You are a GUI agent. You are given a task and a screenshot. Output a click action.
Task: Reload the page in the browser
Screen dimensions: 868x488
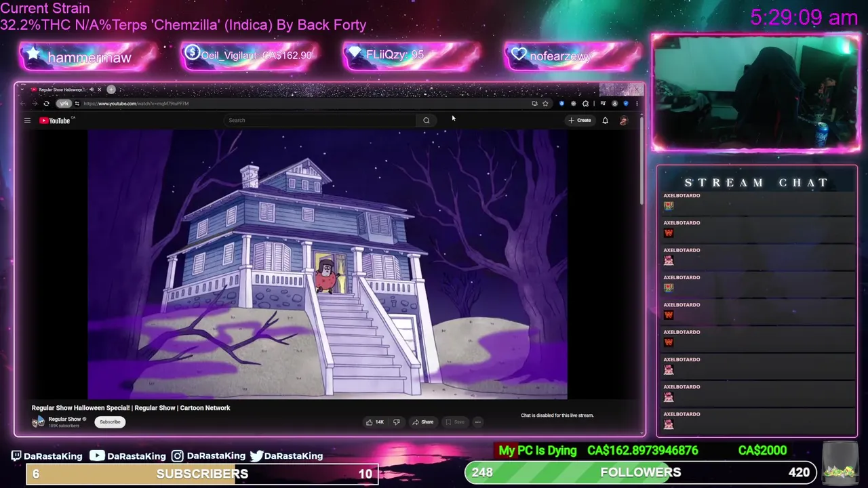(46, 104)
